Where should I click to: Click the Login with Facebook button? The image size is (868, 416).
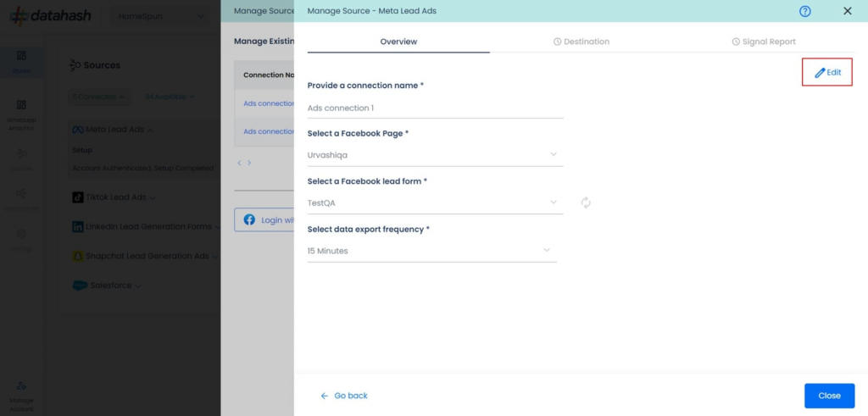[264, 219]
